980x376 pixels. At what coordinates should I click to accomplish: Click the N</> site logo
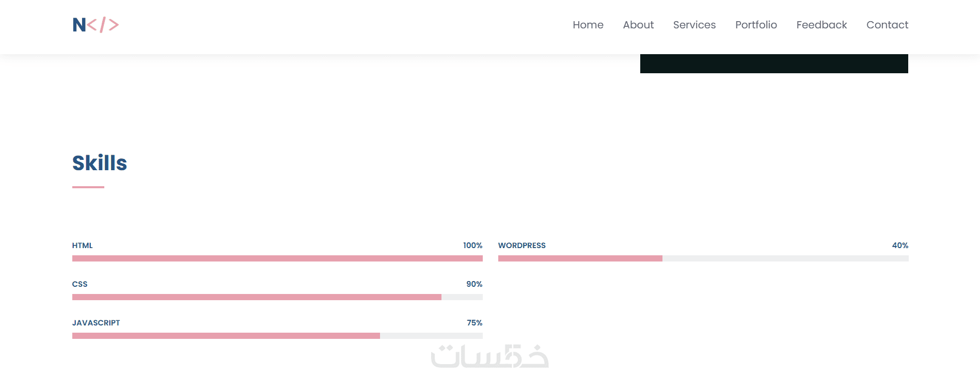click(96, 25)
